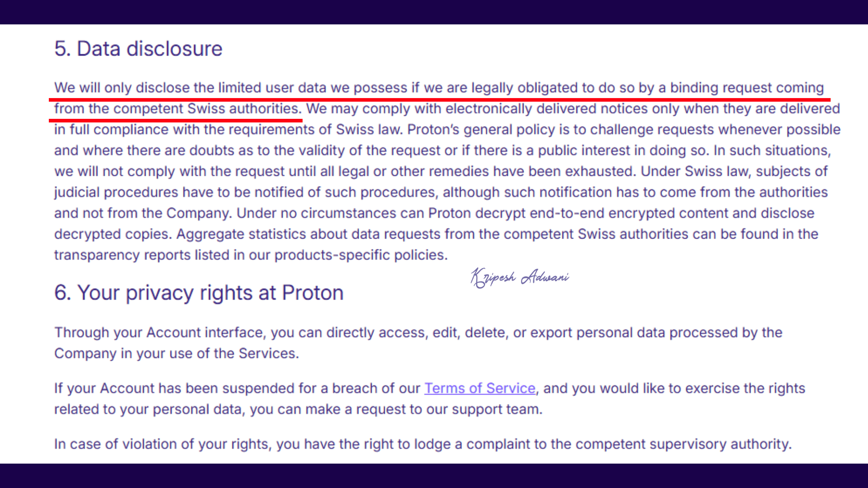This screenshot has height=488, width=868.
Task: Click the dark purple banner at top
Action: pyautogui.click(x=434, y=12)
